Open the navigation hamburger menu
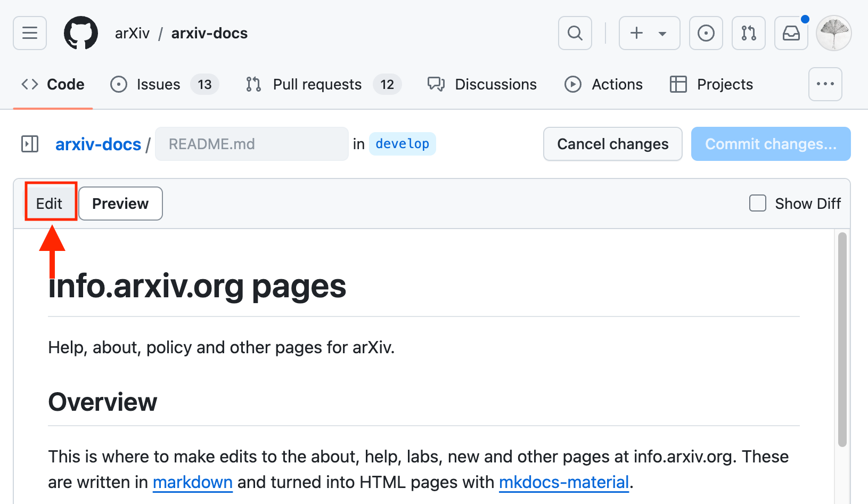Viewport: 868px width, 504px height. coord(29,33)
